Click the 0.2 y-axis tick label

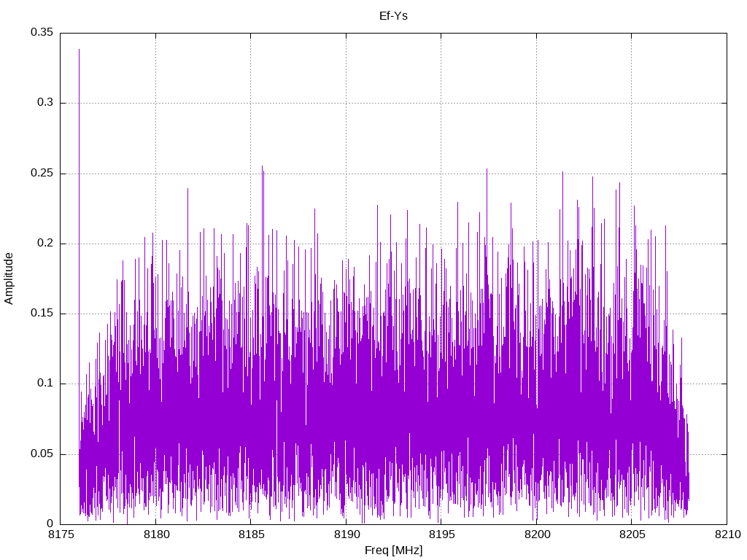pyautogui.click(x=45, y=243)
